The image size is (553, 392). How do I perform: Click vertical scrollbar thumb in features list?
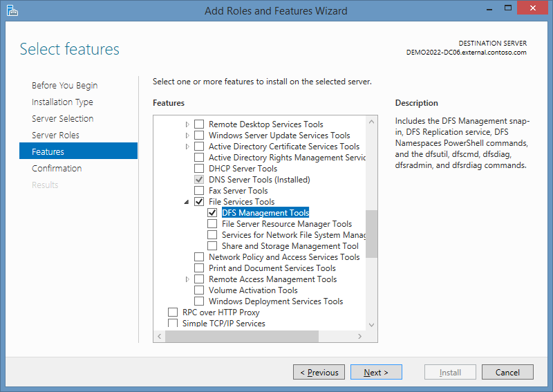tap(371, 234)
